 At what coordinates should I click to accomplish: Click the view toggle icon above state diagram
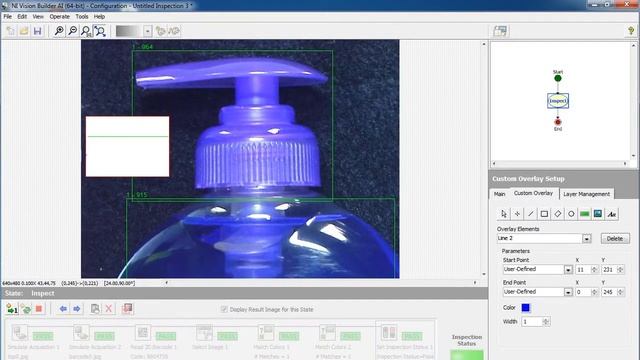500,31
